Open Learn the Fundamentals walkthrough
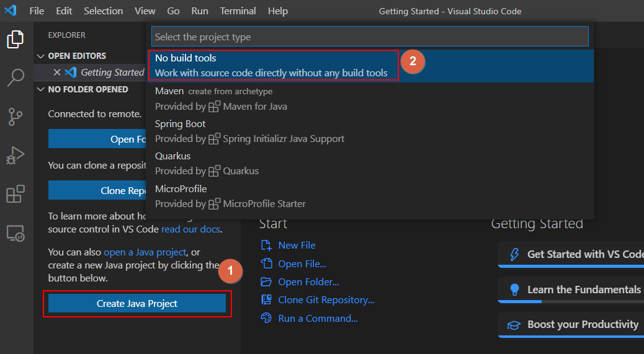 click(x=571, y=290)
